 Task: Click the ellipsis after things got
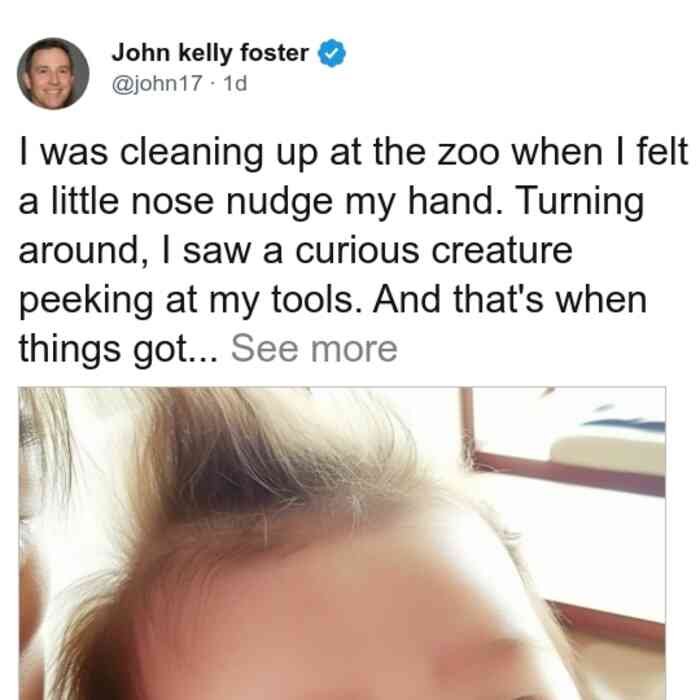pos(204,357)
